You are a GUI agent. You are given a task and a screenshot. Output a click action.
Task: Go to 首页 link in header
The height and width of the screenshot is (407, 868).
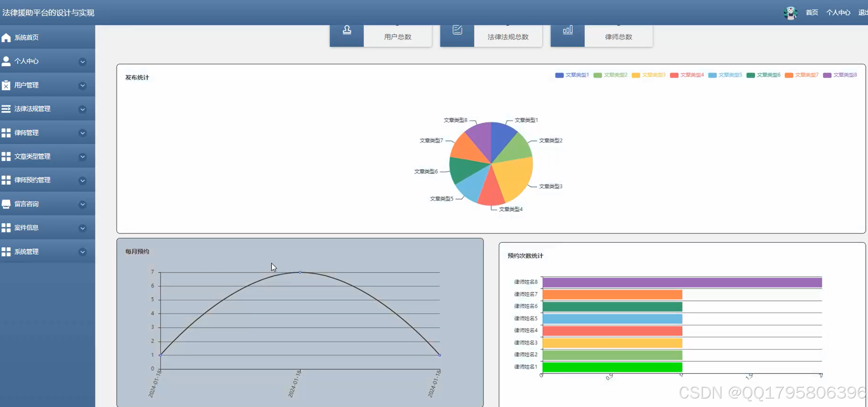pos(812,13)
